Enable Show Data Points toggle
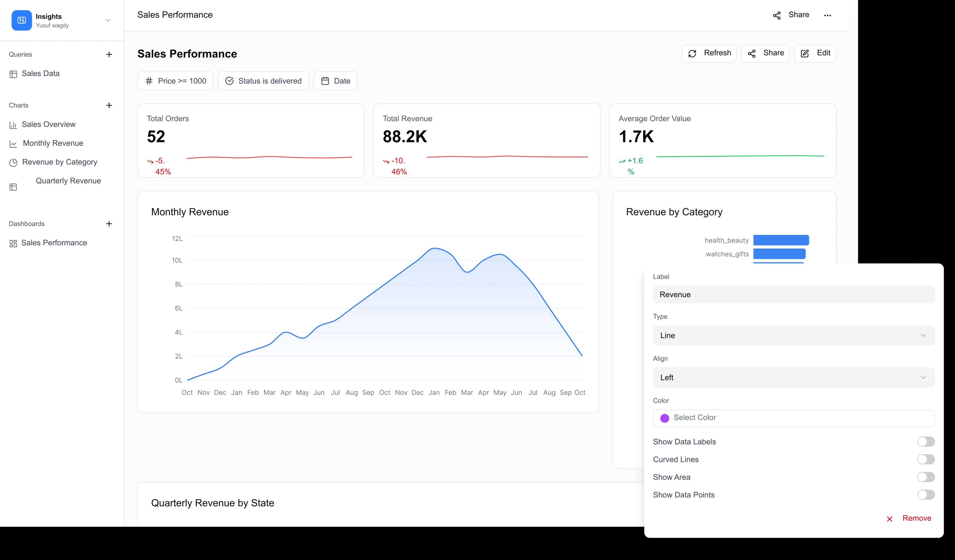This screenshot has width=955, height=560. pos(925,494)
